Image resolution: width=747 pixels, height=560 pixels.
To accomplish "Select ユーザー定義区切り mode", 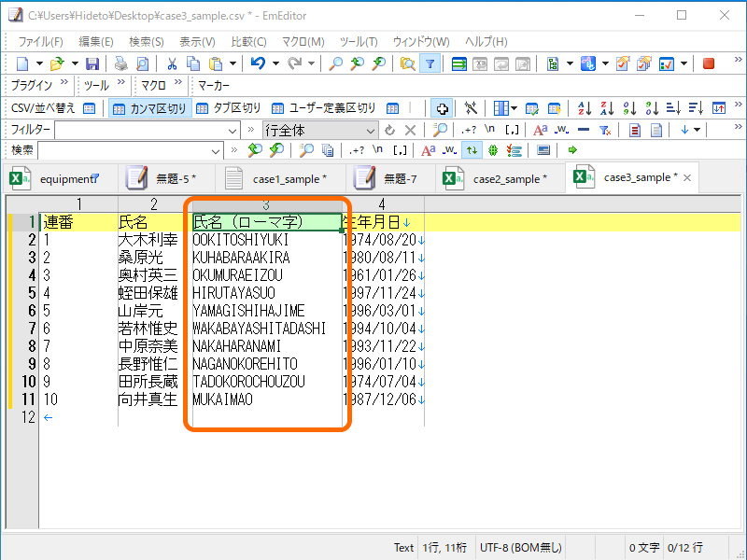I will click(323, 108).
